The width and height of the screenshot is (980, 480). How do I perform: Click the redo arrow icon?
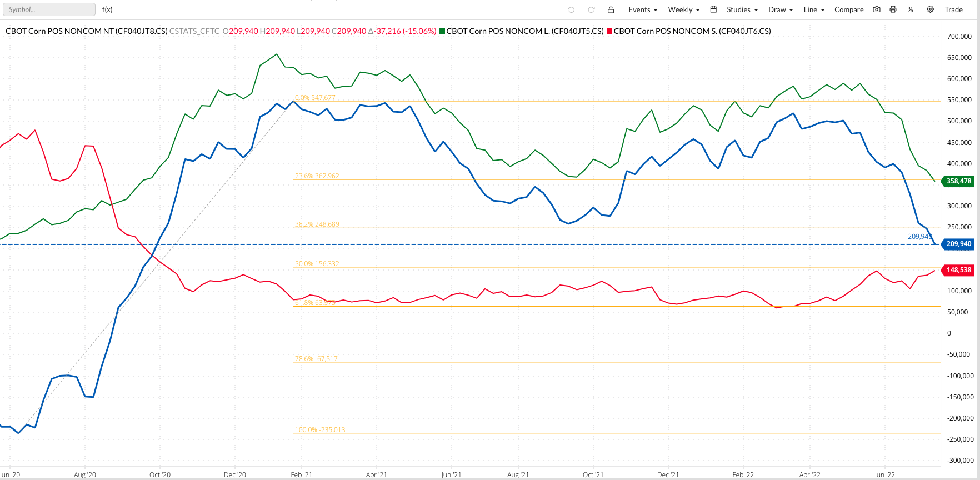tap(591, 9)
